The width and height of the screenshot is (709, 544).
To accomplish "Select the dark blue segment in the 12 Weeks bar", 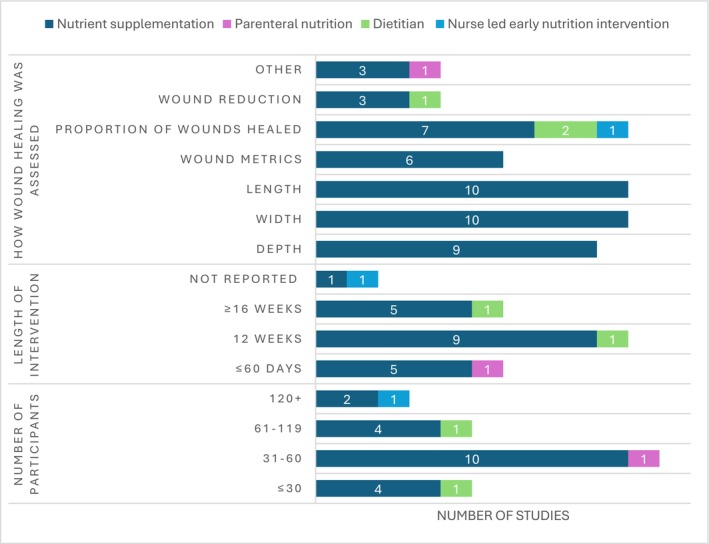I will point(456,339).
